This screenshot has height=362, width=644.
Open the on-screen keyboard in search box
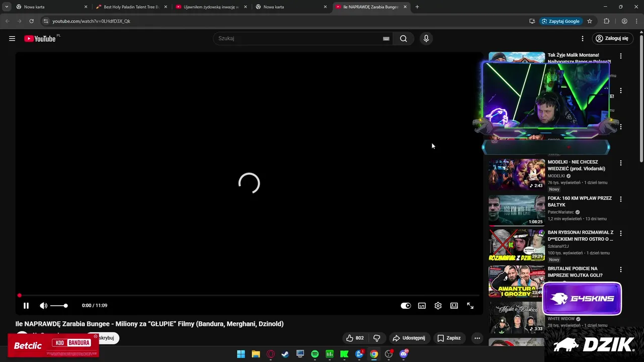386,39
